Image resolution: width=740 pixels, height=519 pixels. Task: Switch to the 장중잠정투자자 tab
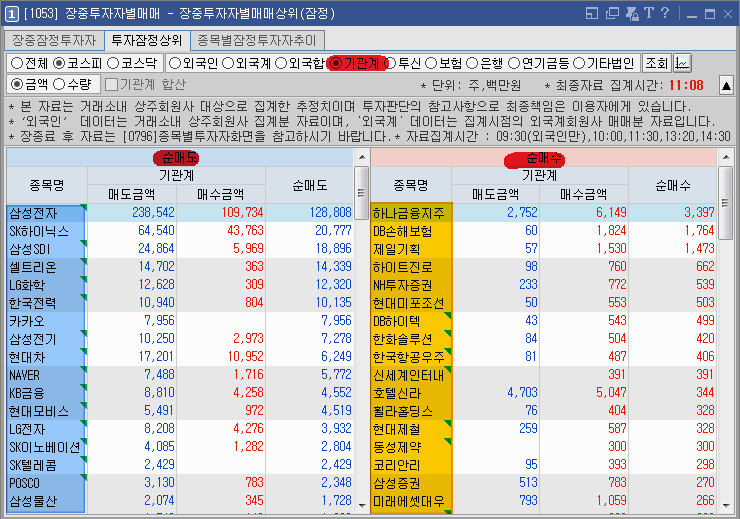54,41
